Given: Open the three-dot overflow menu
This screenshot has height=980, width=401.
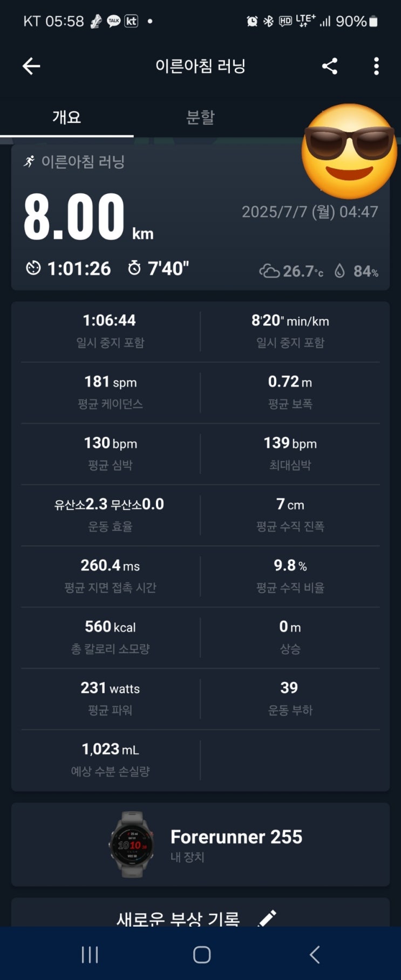Looking at the screenshot, I should coord(376,66).
